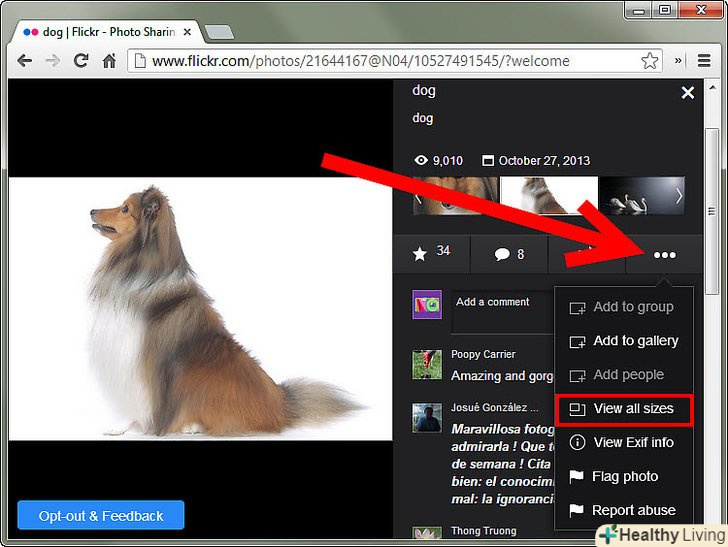Open comments via the speech bubble icon
Screen dimensions: 728x547
[503, 254]
